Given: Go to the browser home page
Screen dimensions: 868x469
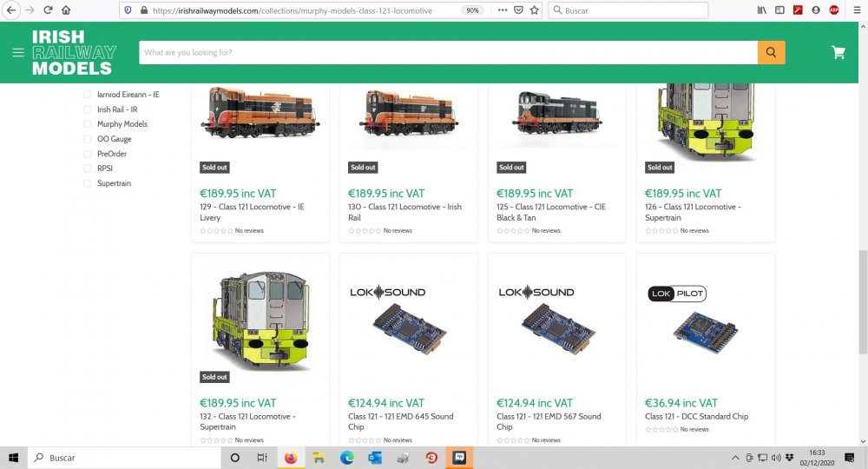Looking at the screenshot, I should [66, 10].
